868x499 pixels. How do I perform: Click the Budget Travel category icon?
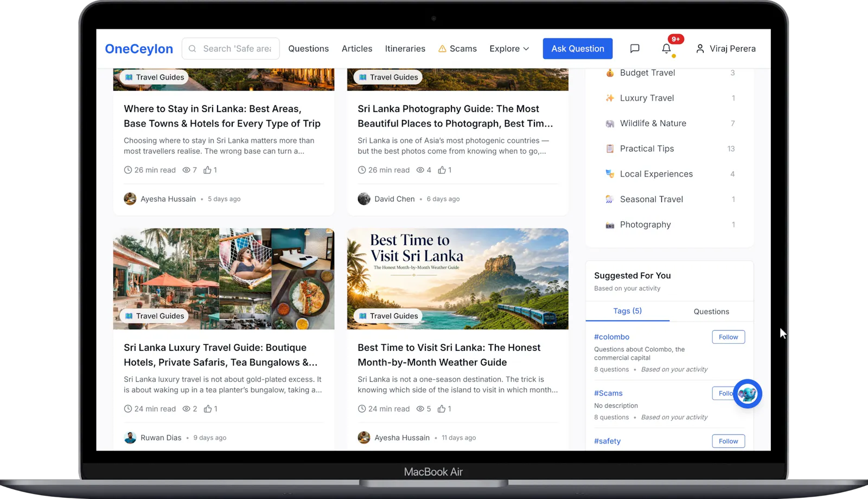(x=610, y=73)
